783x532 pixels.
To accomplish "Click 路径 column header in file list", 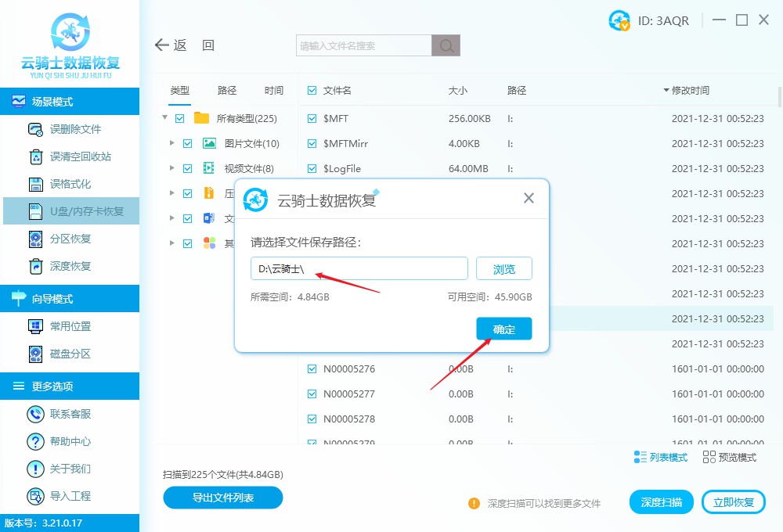I will point(516,90).
